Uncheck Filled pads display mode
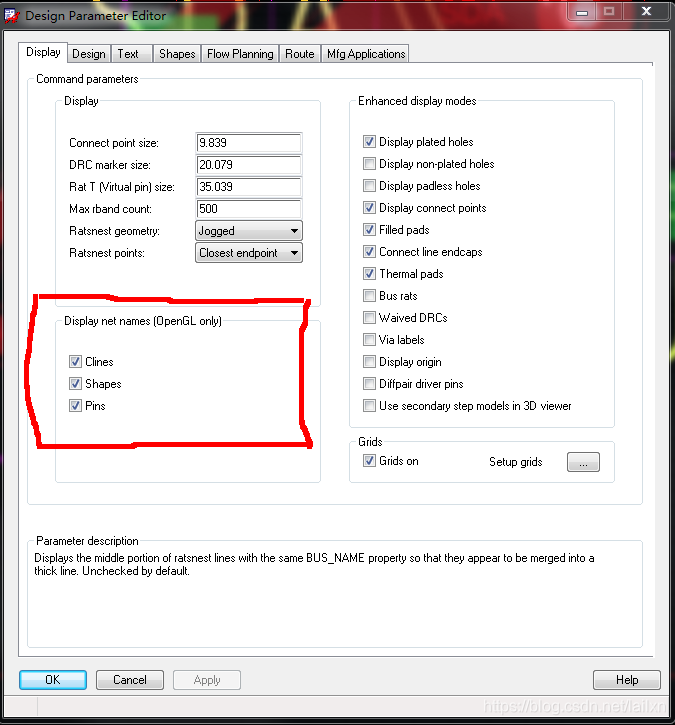675x725 pixels. tap(370, 230)
